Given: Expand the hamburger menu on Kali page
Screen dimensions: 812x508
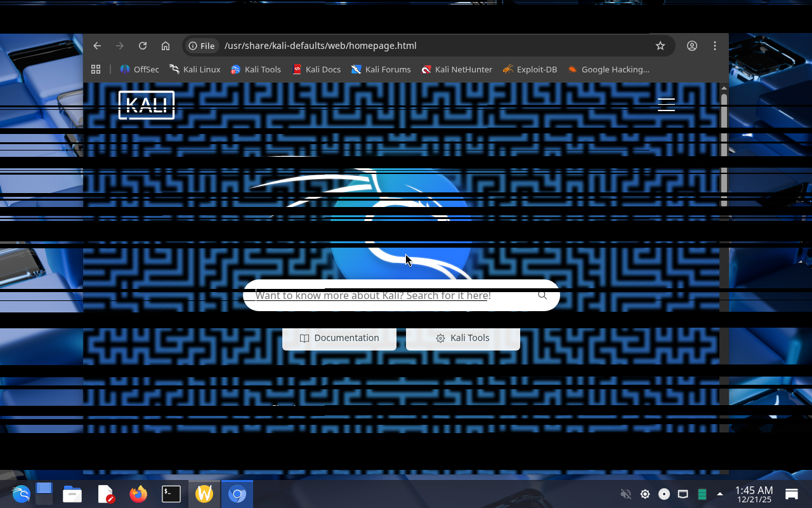Looking at the screenshot, I should point(666,105).
